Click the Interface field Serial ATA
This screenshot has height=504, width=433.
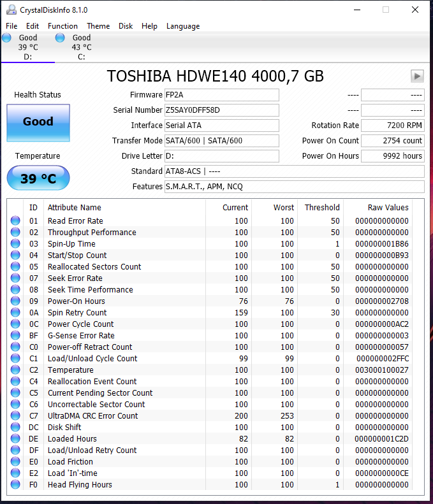click(x=222, y=126)
